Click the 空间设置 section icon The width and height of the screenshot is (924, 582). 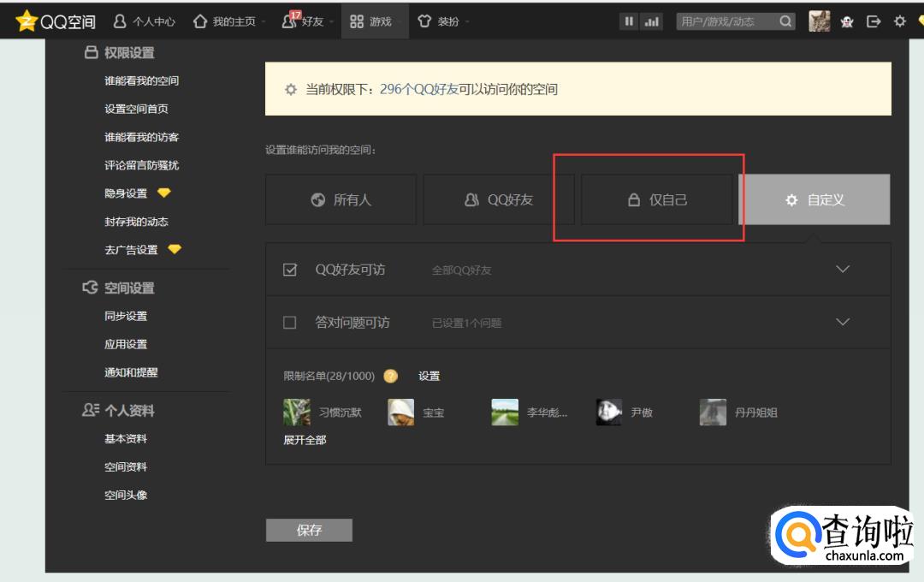90,288
